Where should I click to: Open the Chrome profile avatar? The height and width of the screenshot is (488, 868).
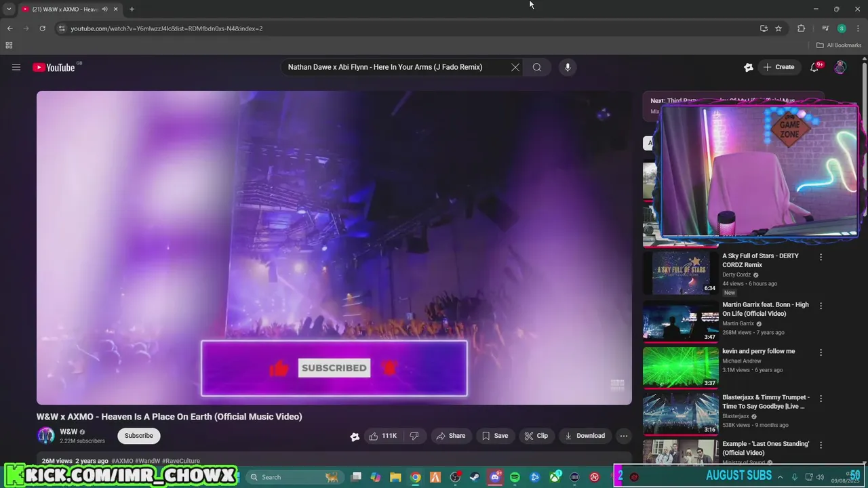[842, 28]
